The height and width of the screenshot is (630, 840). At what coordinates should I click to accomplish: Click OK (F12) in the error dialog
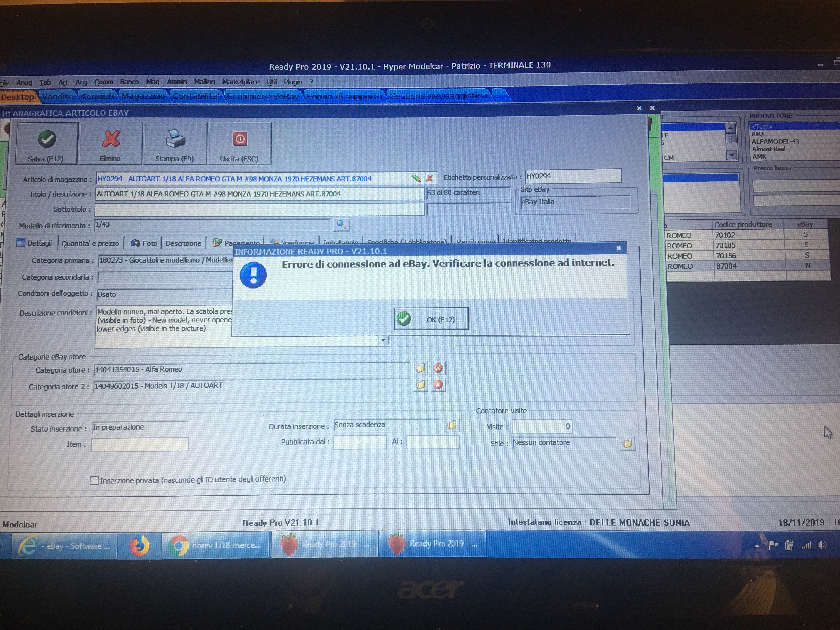pyautogui.click(x=431, y=319)
